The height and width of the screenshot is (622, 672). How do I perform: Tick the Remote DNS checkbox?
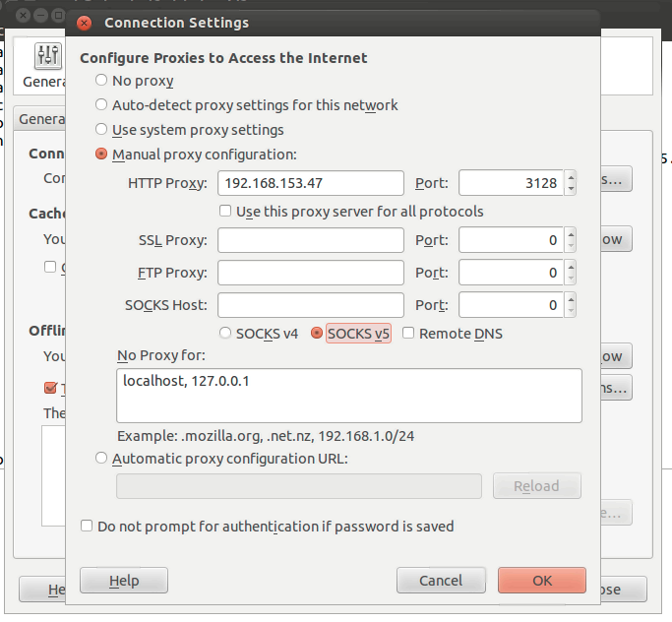(x=408, y=334)
